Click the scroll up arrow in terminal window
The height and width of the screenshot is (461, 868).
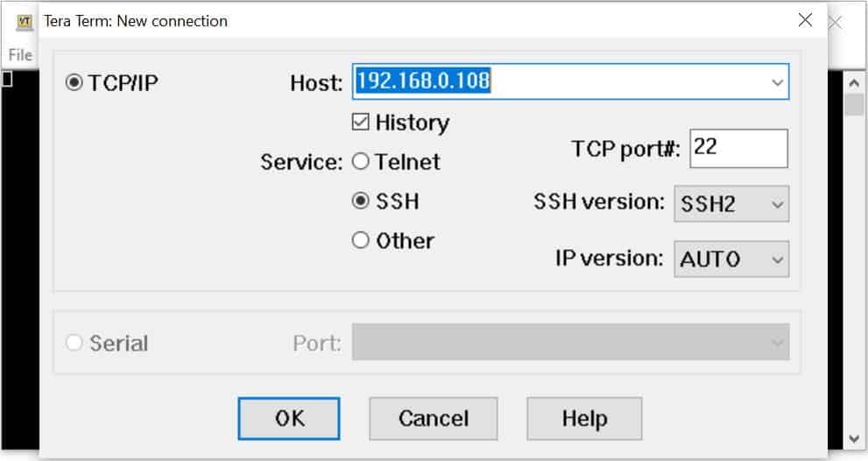854,83
